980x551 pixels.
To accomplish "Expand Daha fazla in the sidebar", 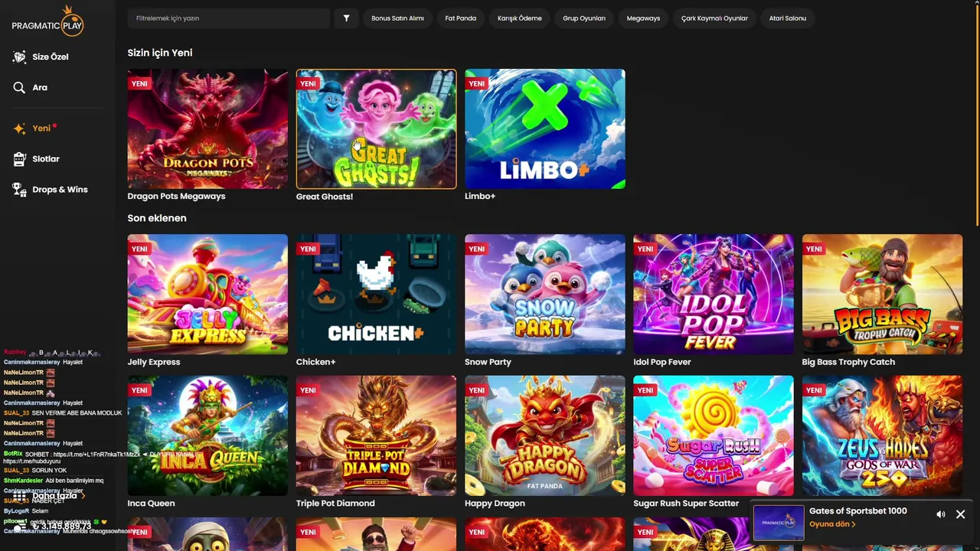I will [x=57, y=496].
